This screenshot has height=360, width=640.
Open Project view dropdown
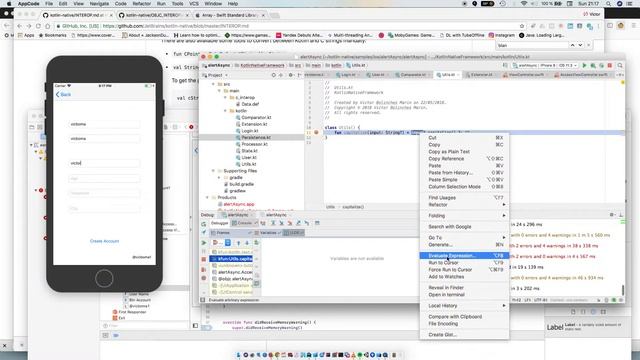[215, 75]
